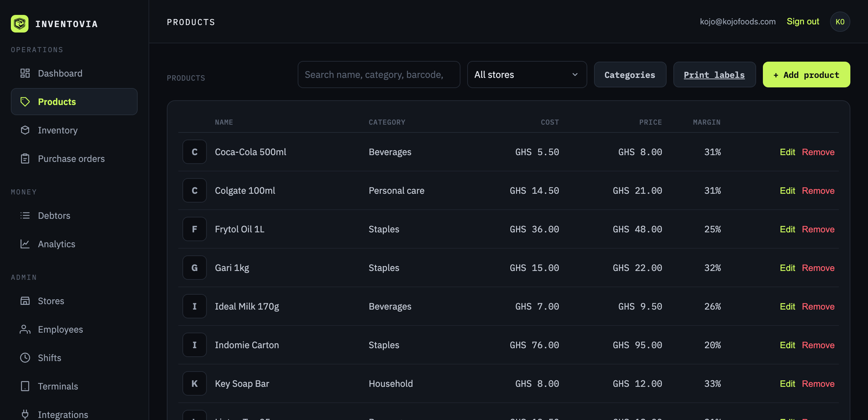Select Products in the sidebar
Viewport: 868px width, 420px height.
coord(74,102)
